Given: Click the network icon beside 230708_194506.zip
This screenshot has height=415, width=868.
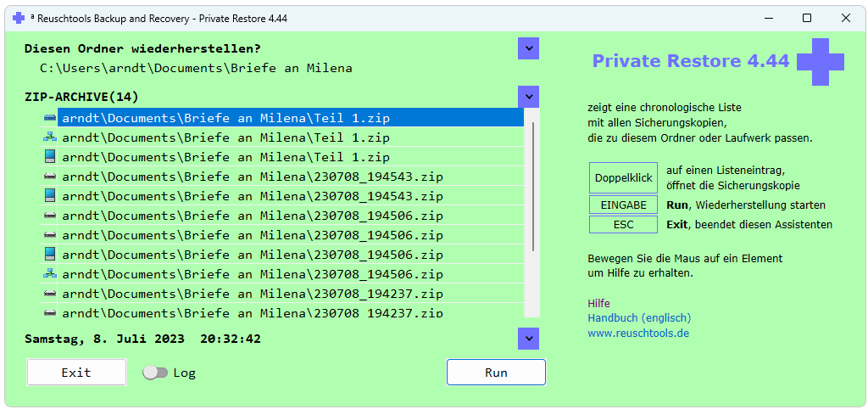Looking at the screenshot, I should tap(50, 273).
